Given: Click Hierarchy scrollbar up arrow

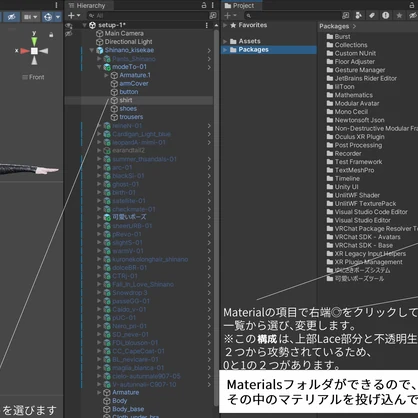Looking at the screenshot, I should (216, 25).
